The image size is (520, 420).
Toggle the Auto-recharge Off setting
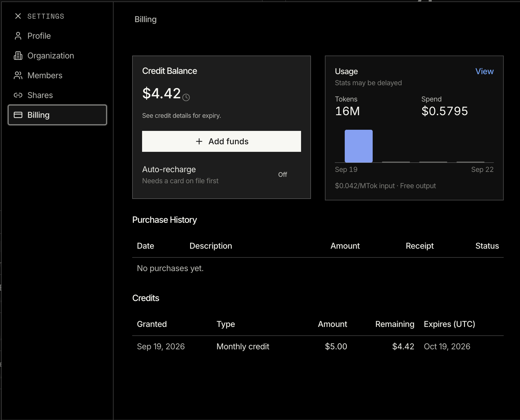tap(282, 175)
